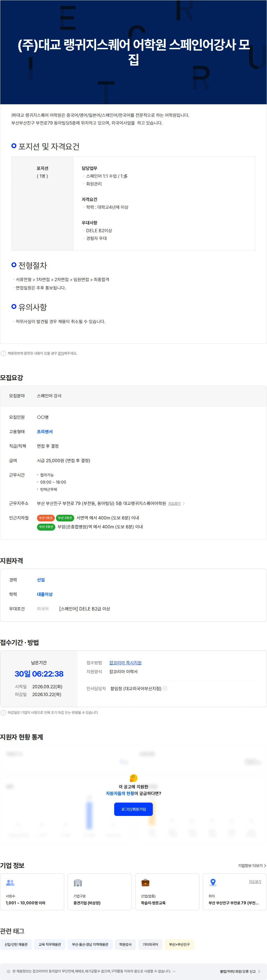Open 기업정보 더보기 link
The height and width of the screenshot is (980, 267).
252,865
